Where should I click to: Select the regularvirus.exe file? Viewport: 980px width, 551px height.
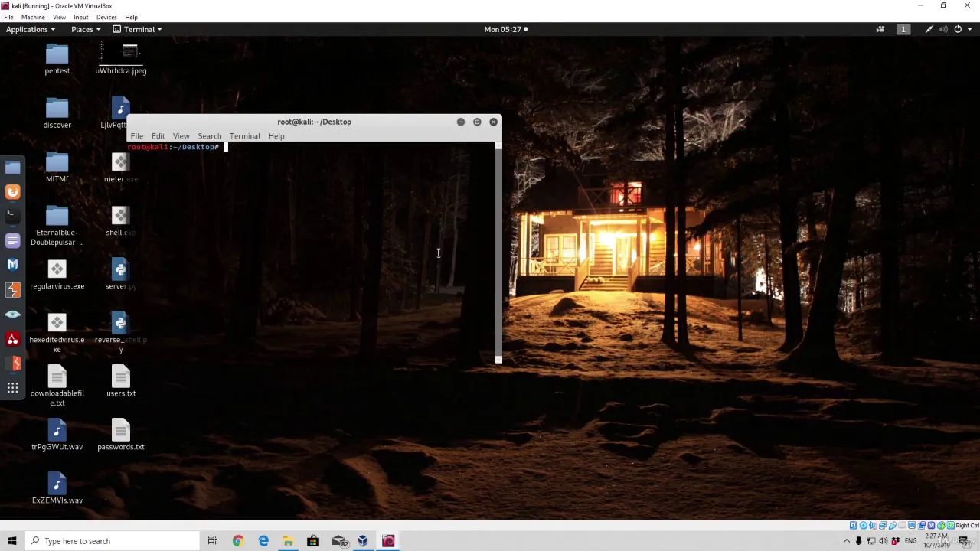click(x=57, y=275)
